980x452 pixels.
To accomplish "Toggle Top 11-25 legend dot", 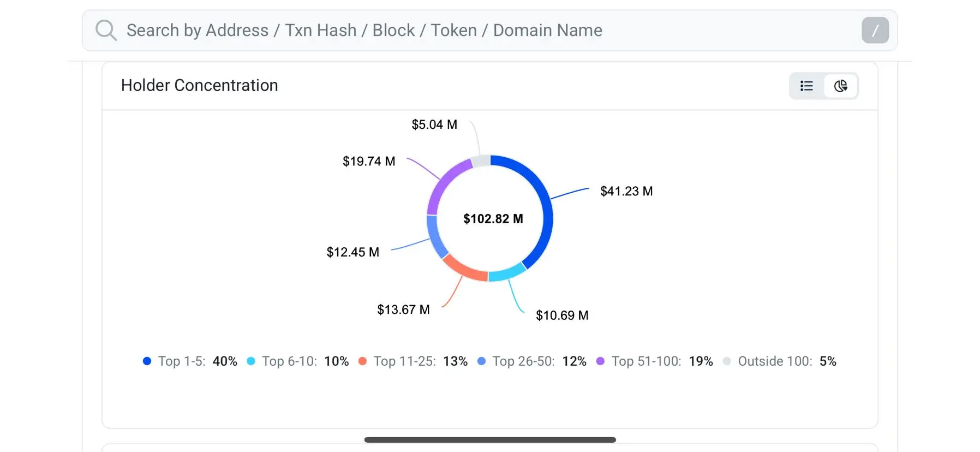I will click(362, 361).
